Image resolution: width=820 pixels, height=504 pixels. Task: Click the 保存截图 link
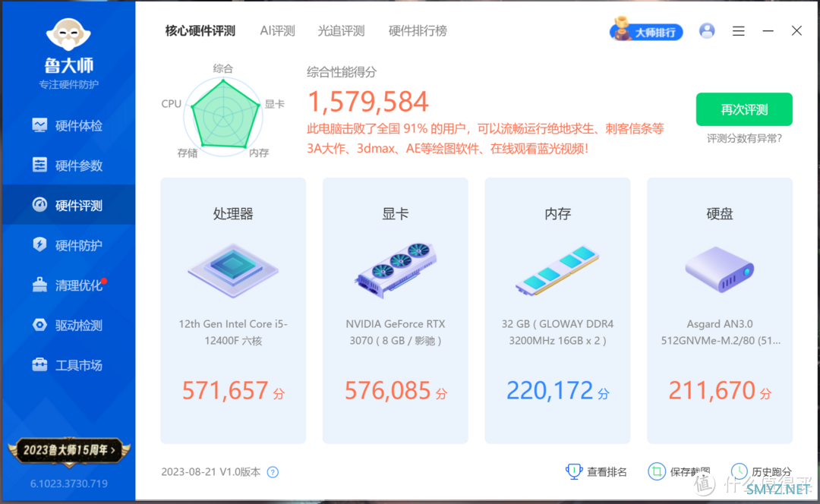point(689,472)
